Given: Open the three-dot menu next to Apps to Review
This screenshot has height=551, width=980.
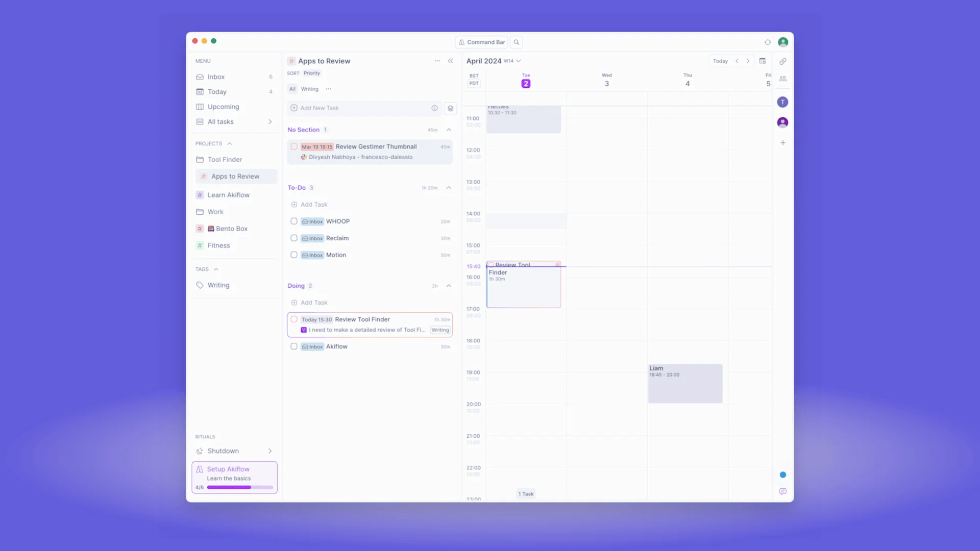Looking at the screenshot, I should 437,61.
